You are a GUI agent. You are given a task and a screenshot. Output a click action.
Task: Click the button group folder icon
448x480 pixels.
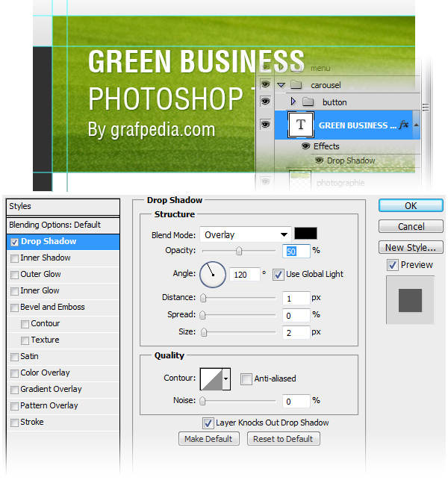point(308,102)
